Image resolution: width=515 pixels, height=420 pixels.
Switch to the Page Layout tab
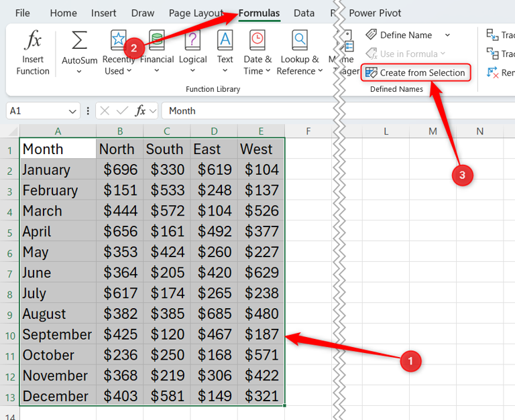[196, 13]
